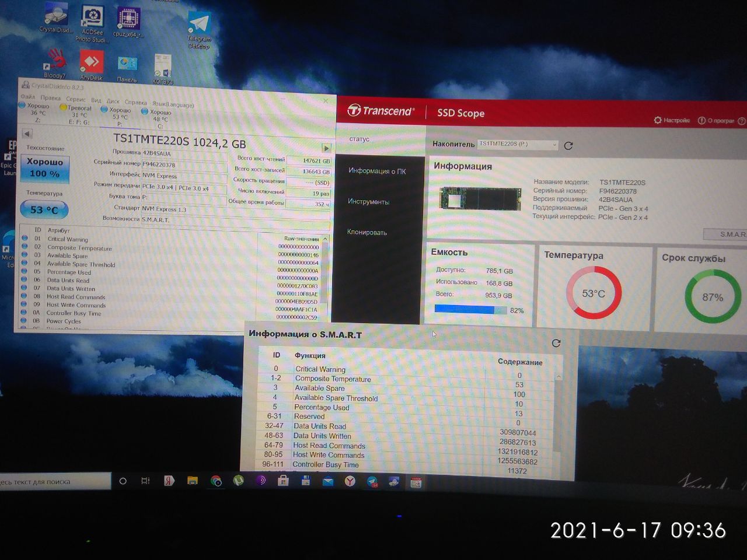
Task: Click the 87% Срок службы gauge
Action: pos(713,297)
